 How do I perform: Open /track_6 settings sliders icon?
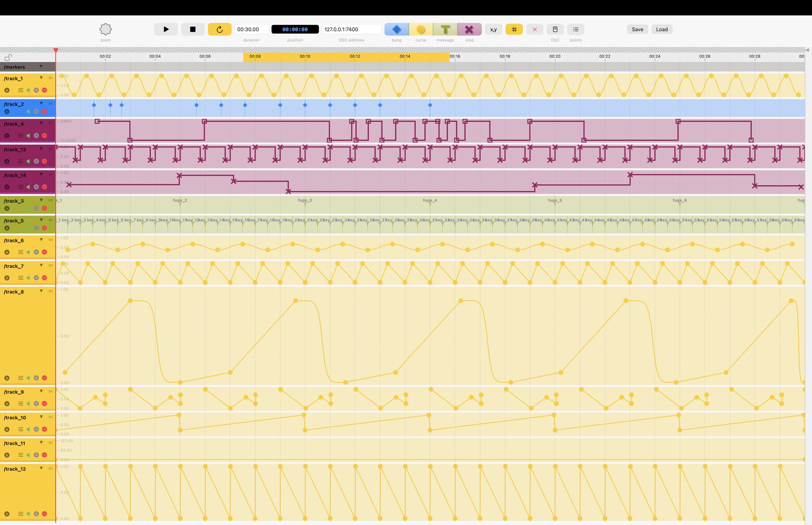click(20, 252)
